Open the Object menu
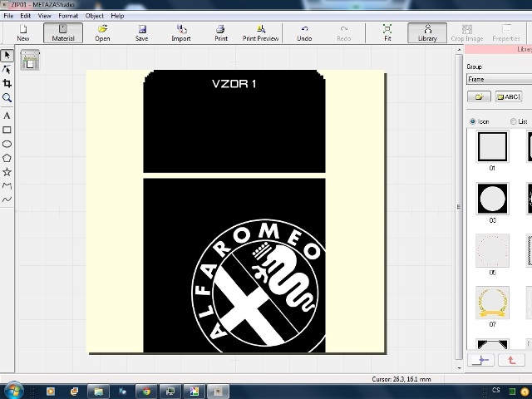Image resolution: width=532 pixels, height=399 pixels. pos(95,16)
